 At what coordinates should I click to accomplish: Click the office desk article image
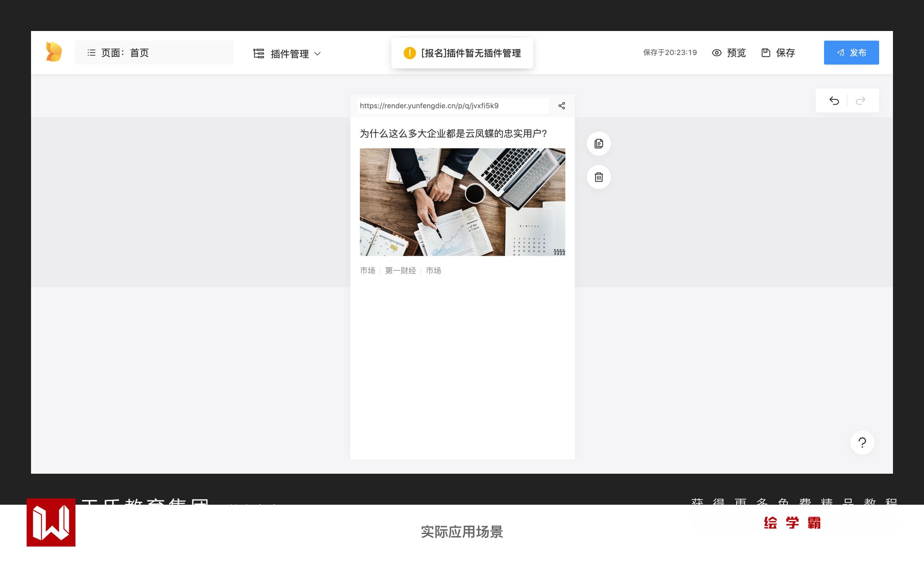coord(462,202)
